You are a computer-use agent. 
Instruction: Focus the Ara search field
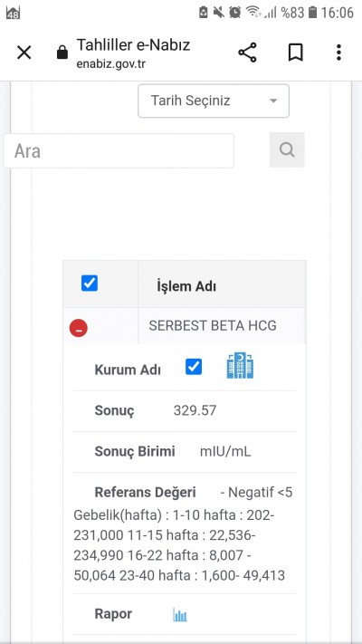[x=119, y=150]
